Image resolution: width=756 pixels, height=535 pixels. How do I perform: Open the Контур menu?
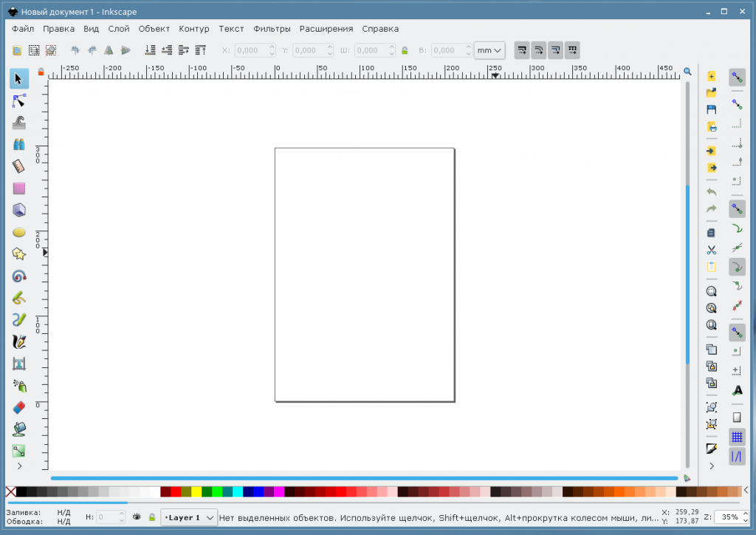(194, 29)
